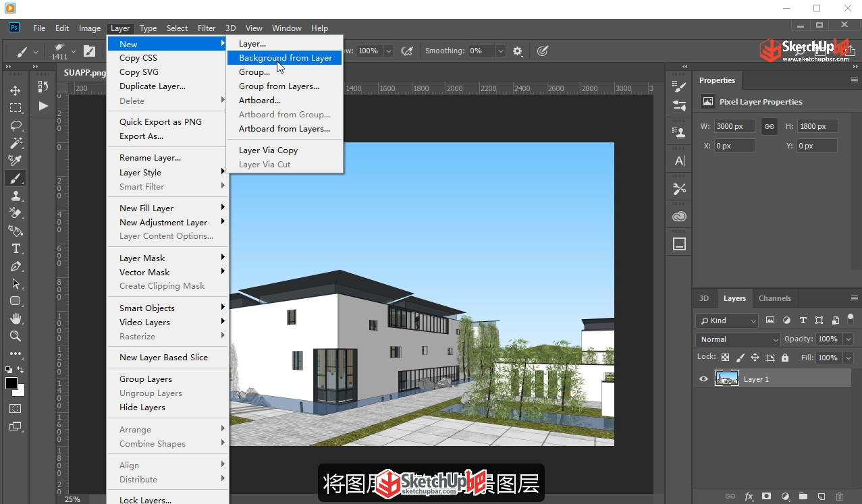Toggle type layer filter
Image resolution: width=862 pixels, height=504 pixels.
coord(803,320)
